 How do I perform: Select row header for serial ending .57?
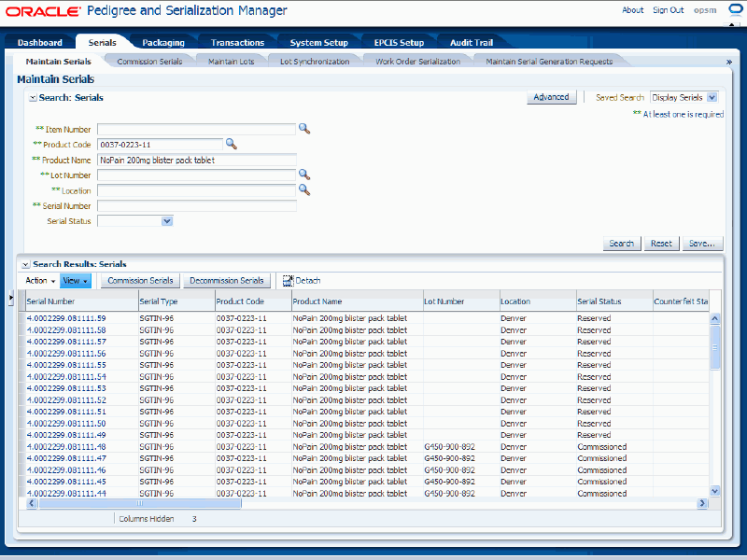(x=21, y=342)
